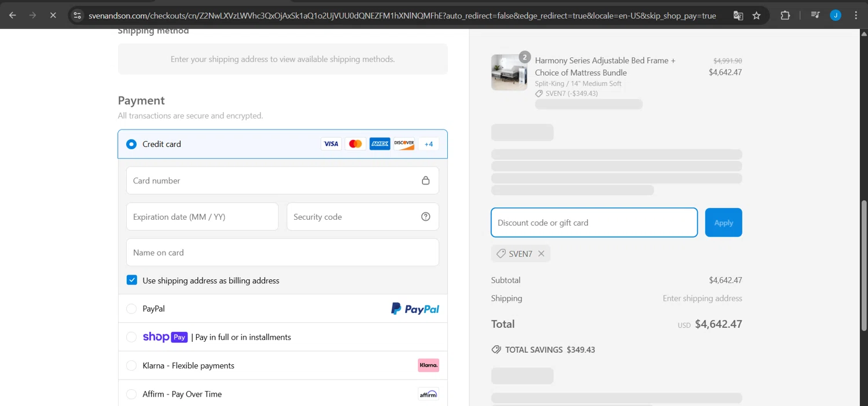Click the translate page icon
Viewport: 868px width, 406px height.
click(x=738, y=16)
